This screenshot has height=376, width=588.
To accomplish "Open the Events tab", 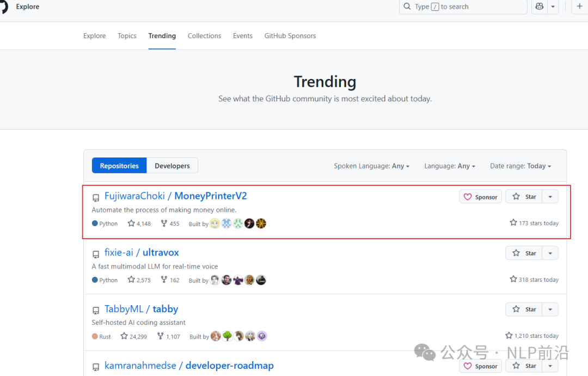I will pyautogui.click(x=243, y=35).
